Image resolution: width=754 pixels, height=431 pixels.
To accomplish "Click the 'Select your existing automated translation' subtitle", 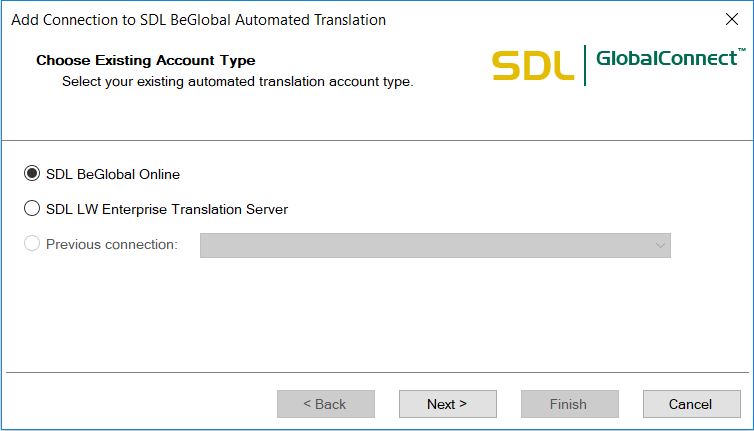I will 237,81.
